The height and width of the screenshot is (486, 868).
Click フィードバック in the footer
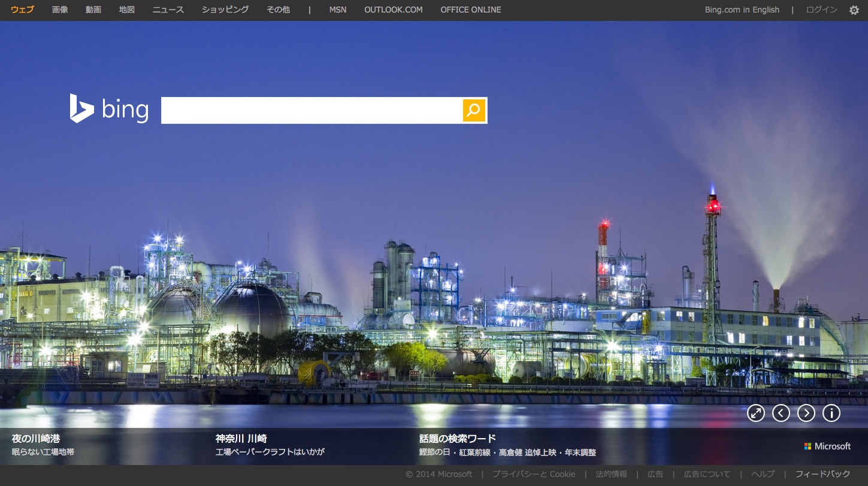(822, 474)
